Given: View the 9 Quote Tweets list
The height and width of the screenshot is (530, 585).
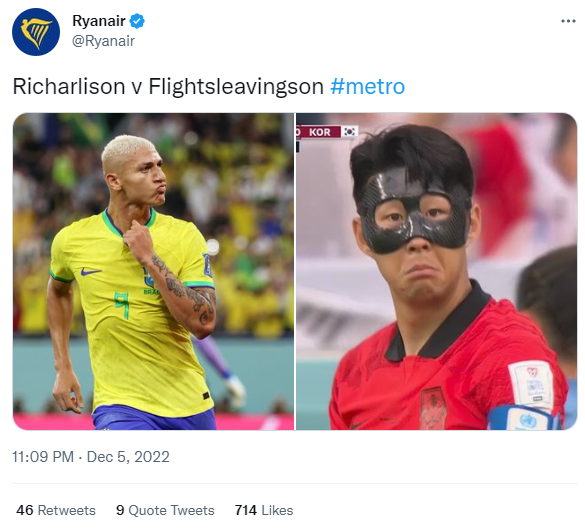Looking at the screenshot, I should 165,510.
